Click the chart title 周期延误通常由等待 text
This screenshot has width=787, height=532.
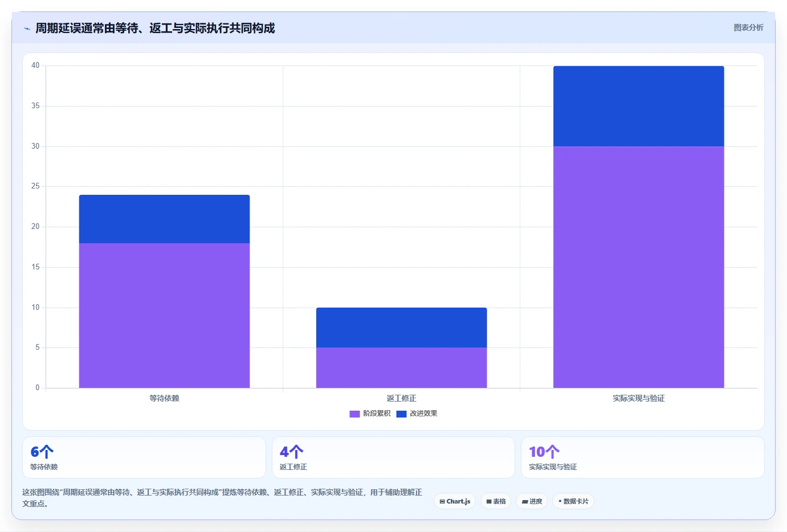point(155,28)
